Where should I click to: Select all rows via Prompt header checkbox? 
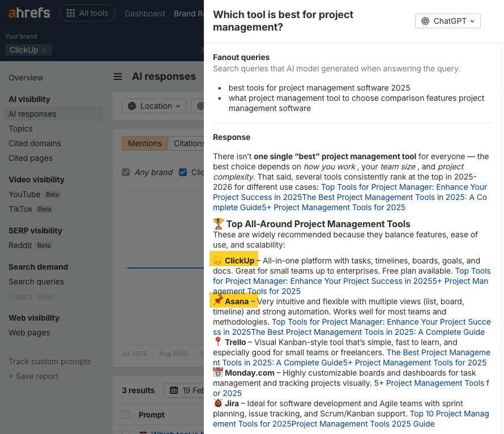click(x=126, y=414)
